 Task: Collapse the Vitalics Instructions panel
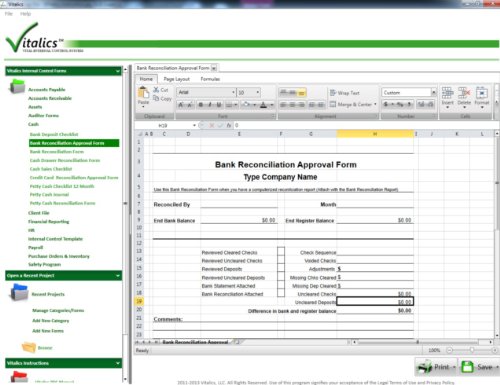click(x=118, y=363)
